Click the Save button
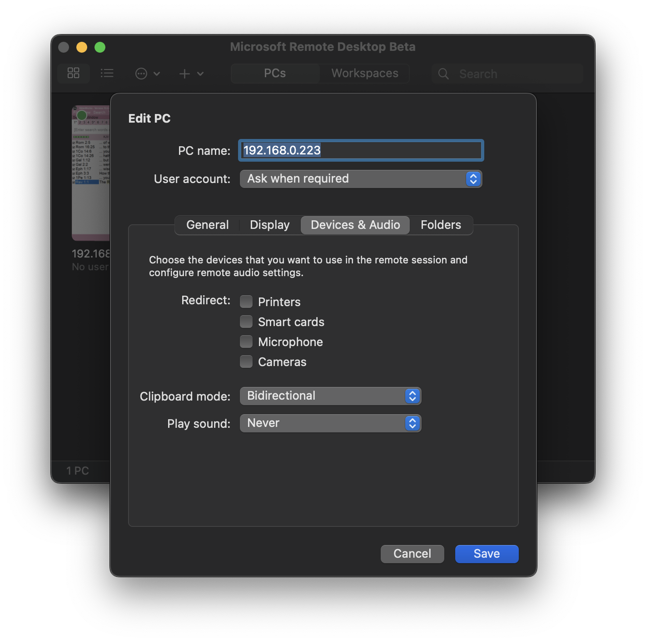 (x=487, y=554)
